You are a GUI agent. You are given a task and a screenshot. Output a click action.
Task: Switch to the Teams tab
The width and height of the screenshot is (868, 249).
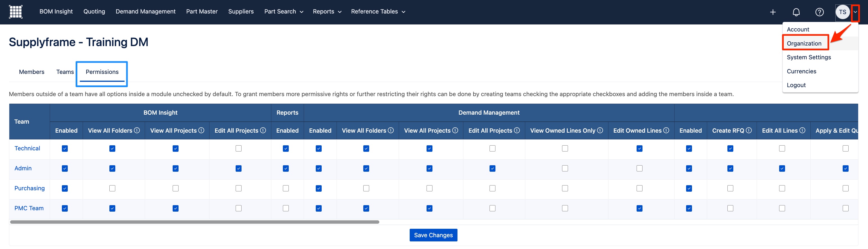[65, 72]
